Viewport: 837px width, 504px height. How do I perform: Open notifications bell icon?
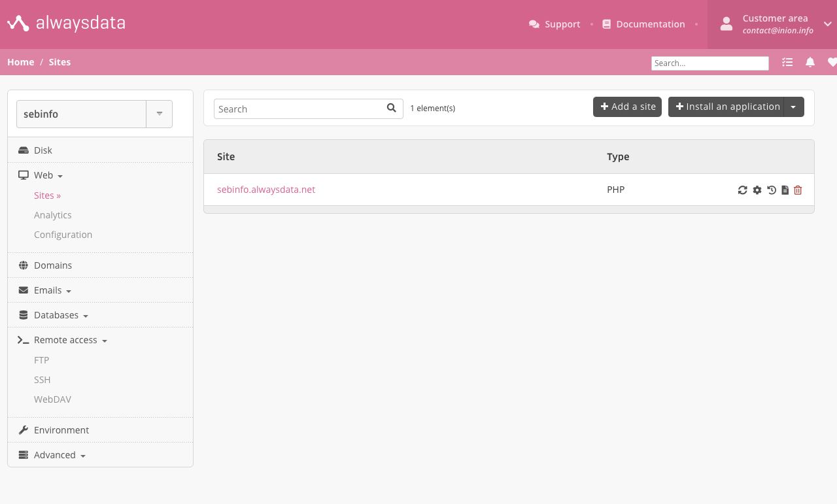click(x=810, y=62)
